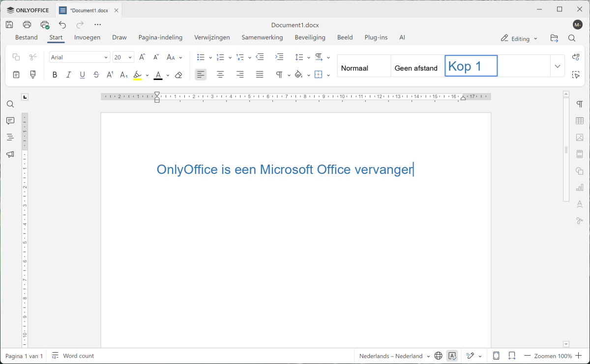Open the Pagina-indeling tab

(160, 37)
